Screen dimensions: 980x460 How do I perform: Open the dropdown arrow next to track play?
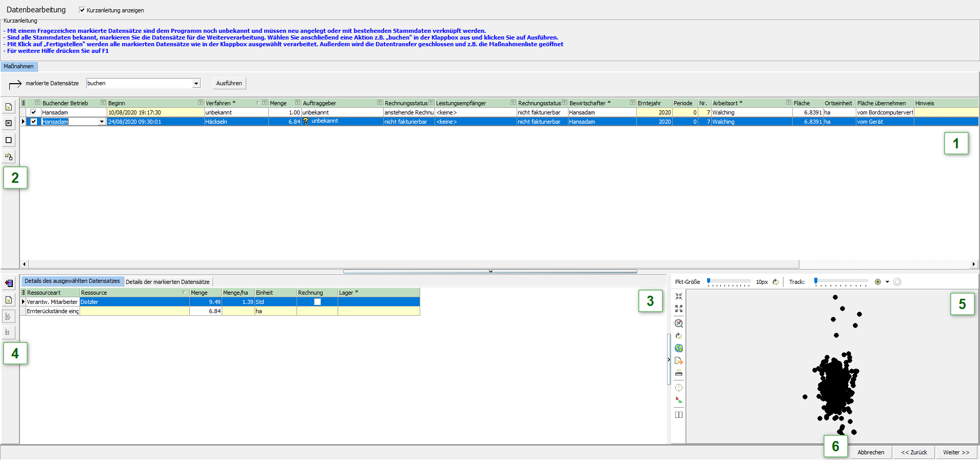pyautogui.click(x=887, y=282)
